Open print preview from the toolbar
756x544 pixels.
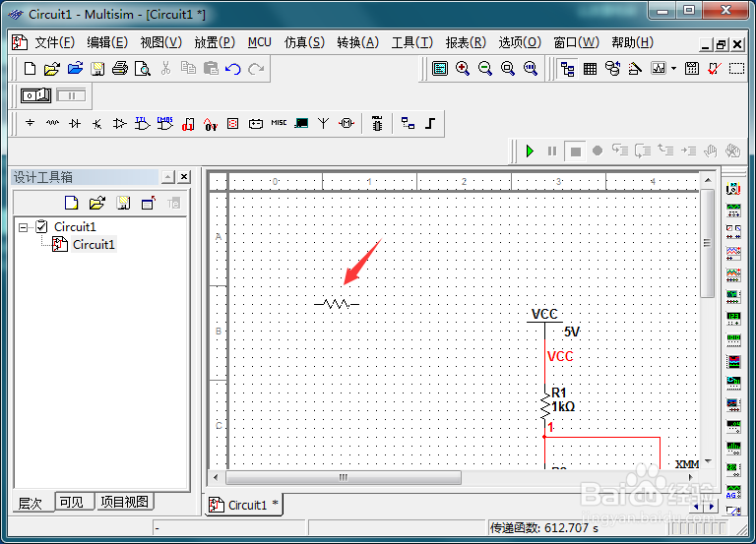[x=143, y=69]
